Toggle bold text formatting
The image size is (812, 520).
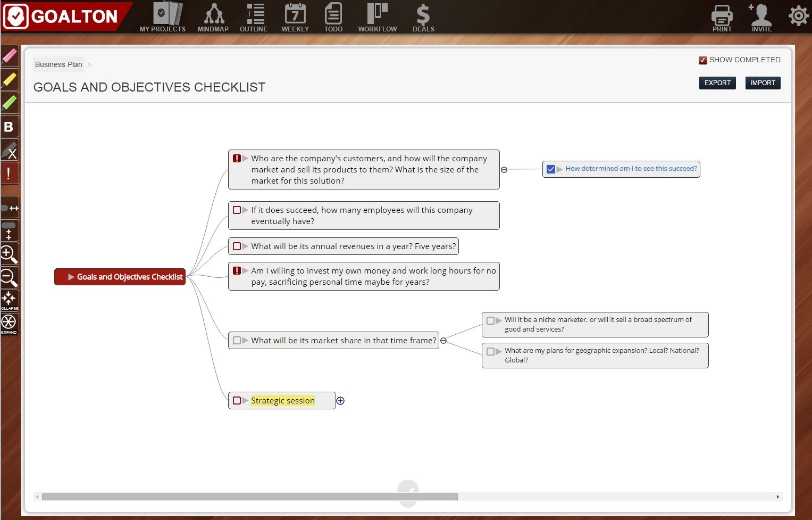click(10, 126)
